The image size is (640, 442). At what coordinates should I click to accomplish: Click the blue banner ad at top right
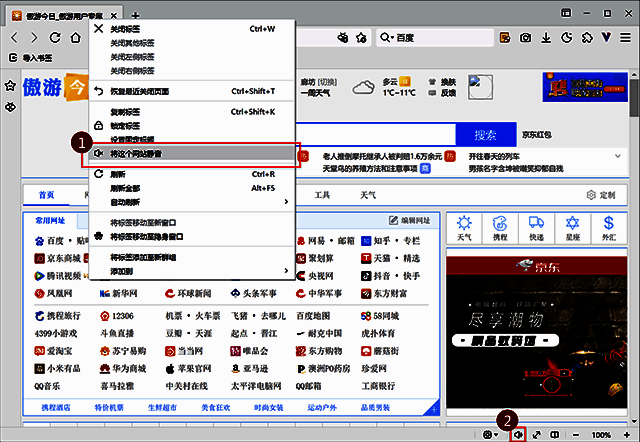[x=584, y=87]
